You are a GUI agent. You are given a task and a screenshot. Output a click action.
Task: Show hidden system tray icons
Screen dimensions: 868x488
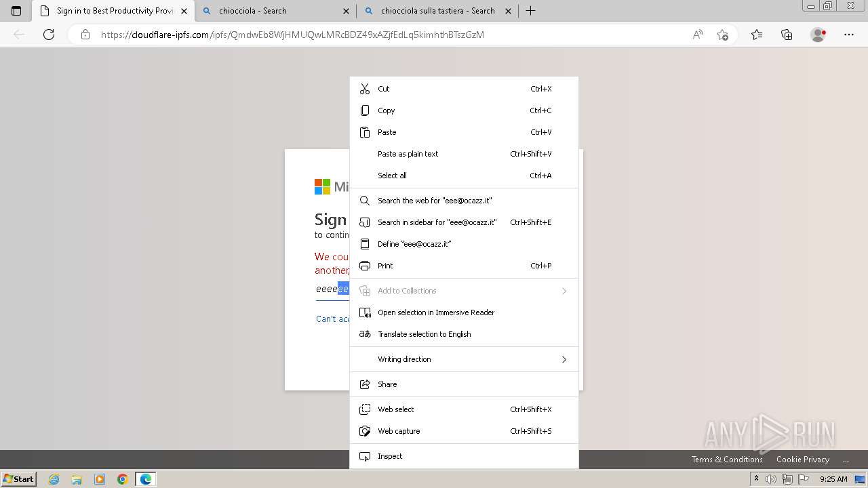[x=756, y=479]
